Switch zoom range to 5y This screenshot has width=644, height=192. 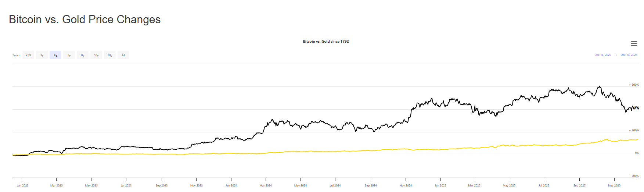(x=69, y=55)
